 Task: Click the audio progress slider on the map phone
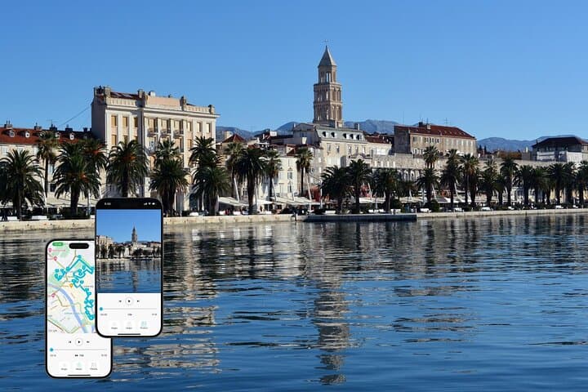tap(78, 350)
